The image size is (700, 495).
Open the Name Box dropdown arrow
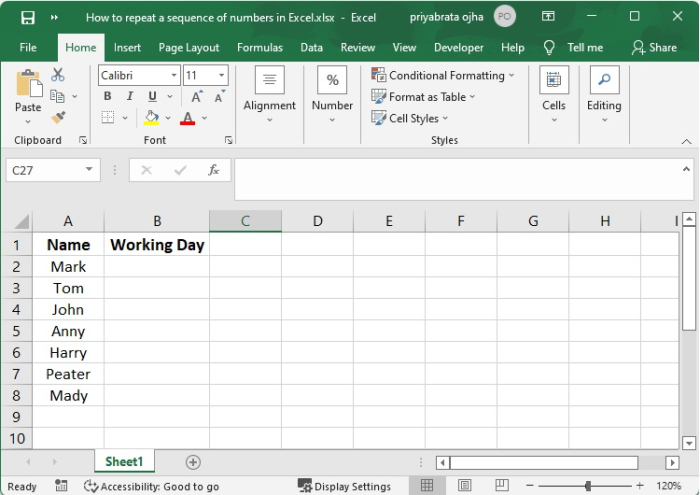tap(89, 169)
